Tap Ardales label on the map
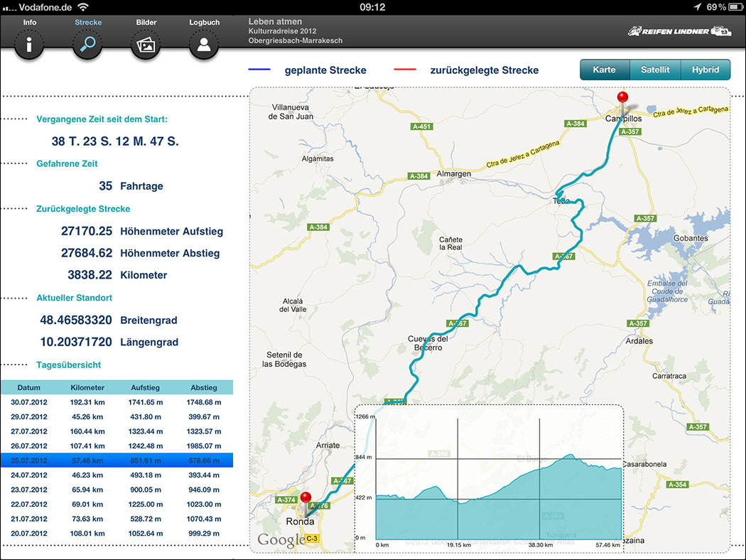This screenshot has height=560, width=746. [639, 340]
